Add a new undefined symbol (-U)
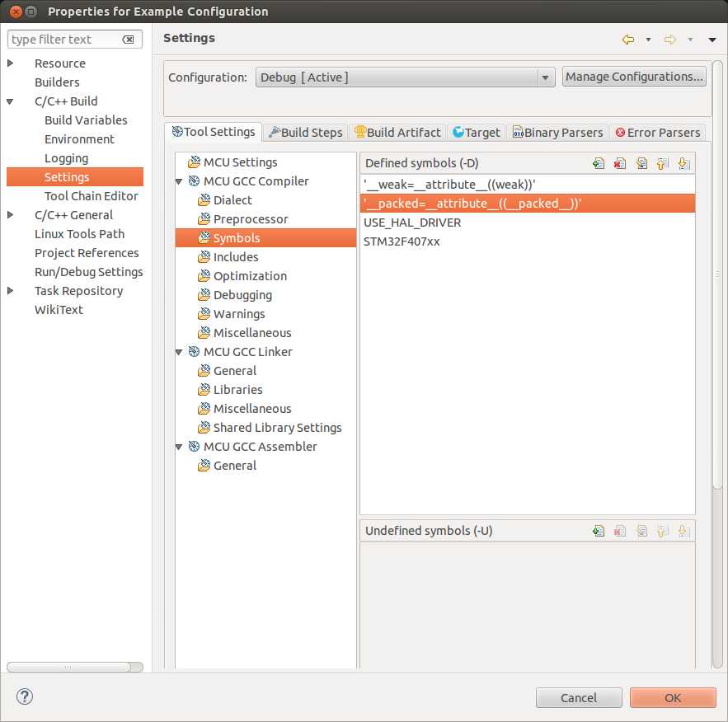Screen dimensions: 728x722 (x=599, y=531)
